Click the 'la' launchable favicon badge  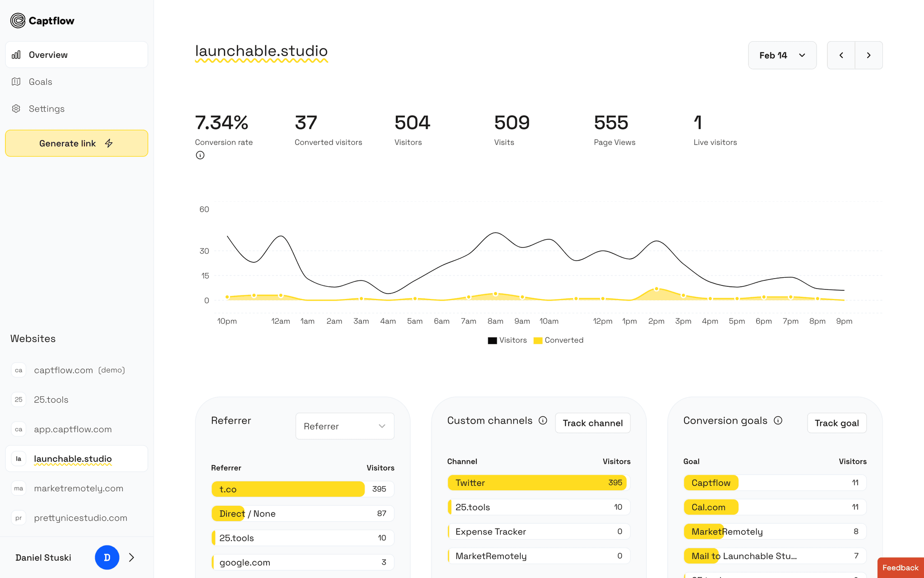click(x=18, y=459)
